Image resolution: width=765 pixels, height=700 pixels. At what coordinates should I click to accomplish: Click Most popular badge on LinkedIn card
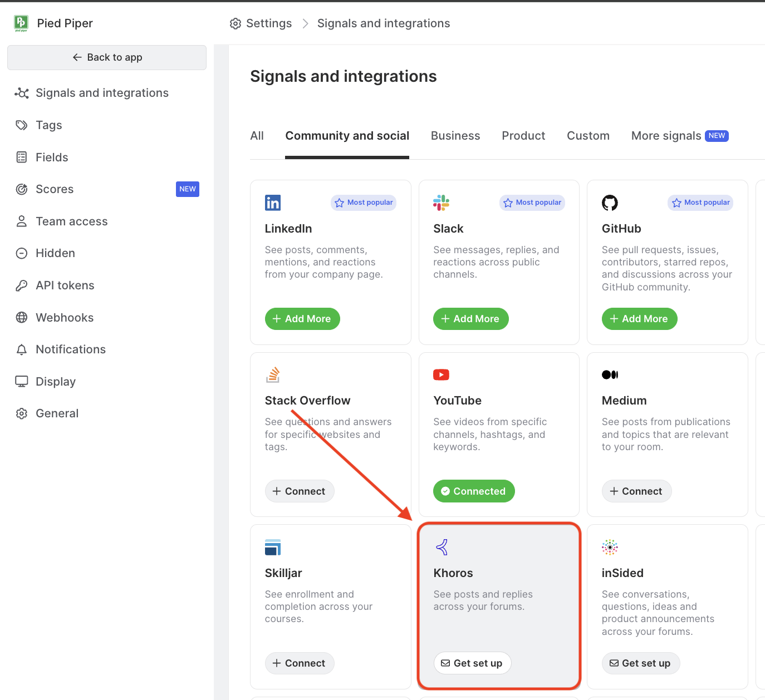click(x=364, y=203)
